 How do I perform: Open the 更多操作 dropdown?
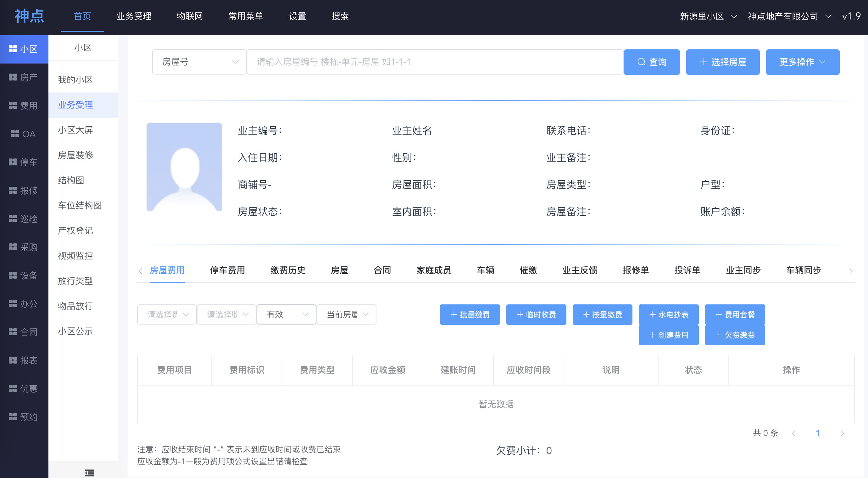pyautogui.click(x=802, y=62)
